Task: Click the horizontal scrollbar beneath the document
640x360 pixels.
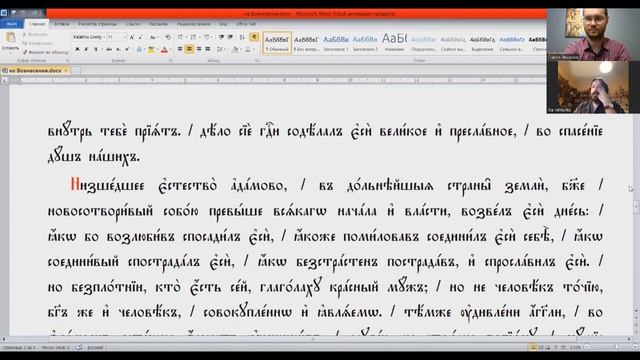Action: (318, 339)
